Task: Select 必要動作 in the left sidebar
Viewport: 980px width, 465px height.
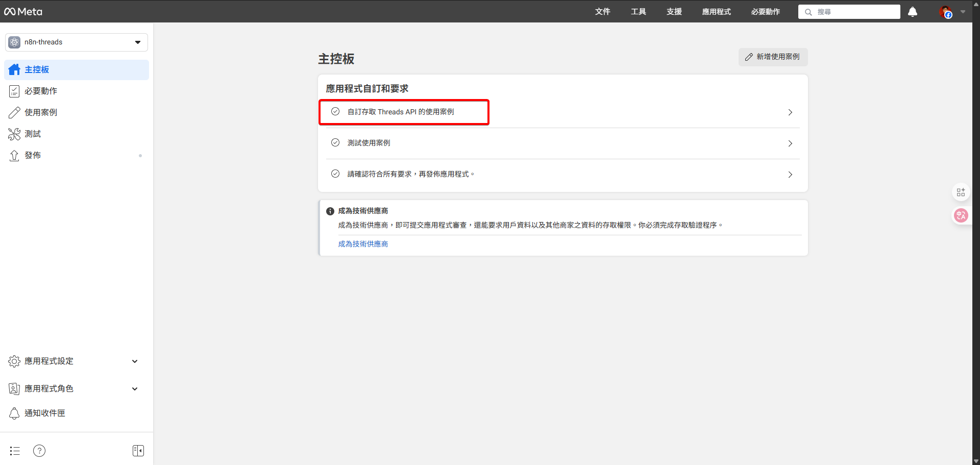Action: point(41,91)
